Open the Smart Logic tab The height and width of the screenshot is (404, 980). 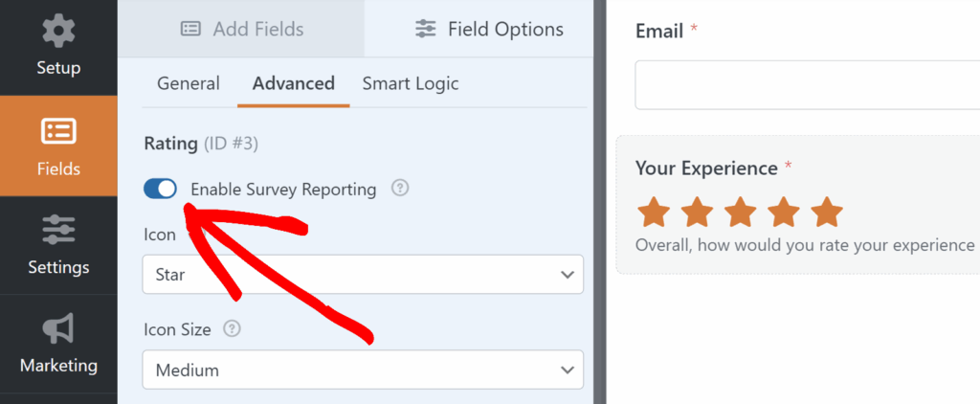[x=411, y=83]
